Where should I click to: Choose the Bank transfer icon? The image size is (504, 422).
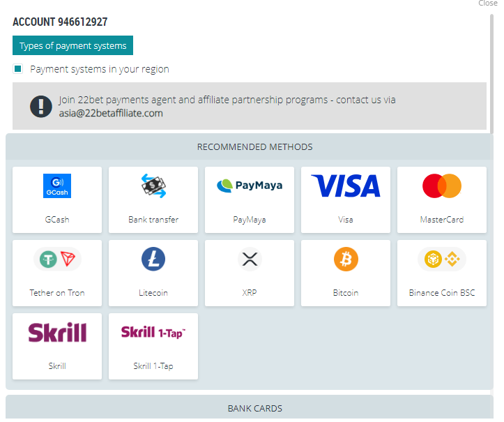(x=153, y=186)
